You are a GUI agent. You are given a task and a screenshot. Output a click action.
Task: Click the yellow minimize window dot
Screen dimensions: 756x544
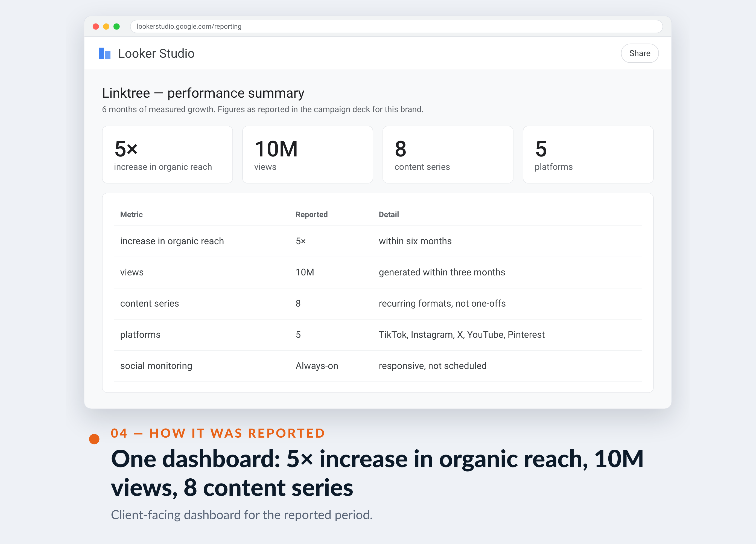coord(106,26)
